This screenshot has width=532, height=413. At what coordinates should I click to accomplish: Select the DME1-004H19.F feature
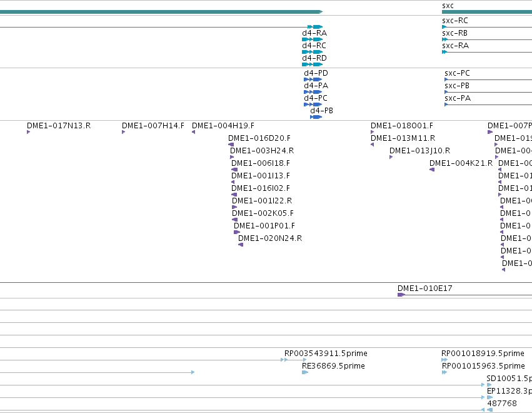pyautogui.click(x=193, y=132)
